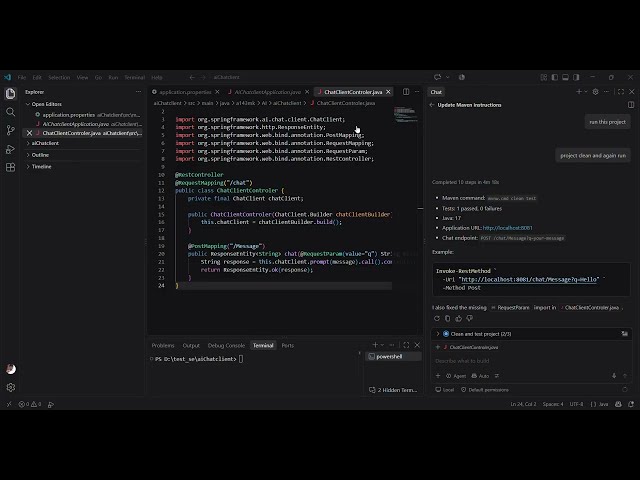640x480 pixels.
Task: Click the errors and warnings counter
Action: coord(30,404)
